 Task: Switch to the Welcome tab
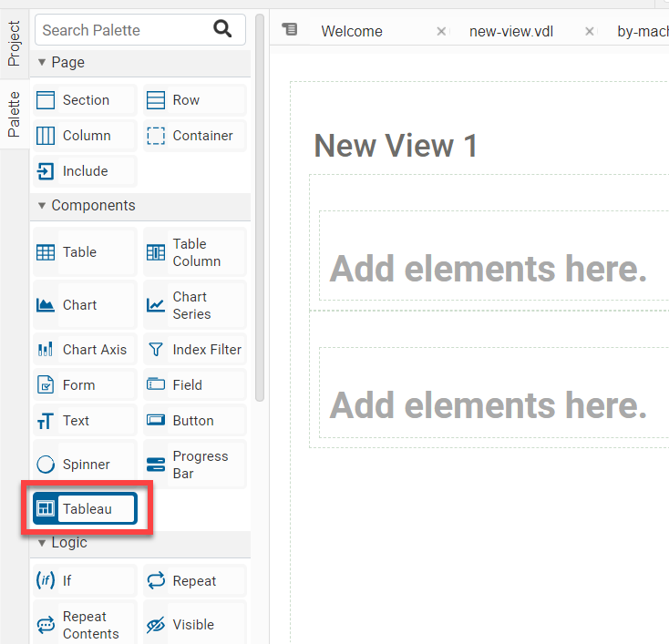352,31
